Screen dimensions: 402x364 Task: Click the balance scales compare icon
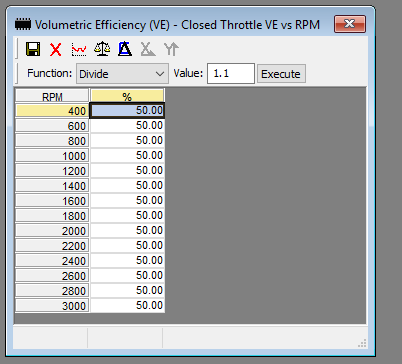pyautogui.click(x=102, y=49)
